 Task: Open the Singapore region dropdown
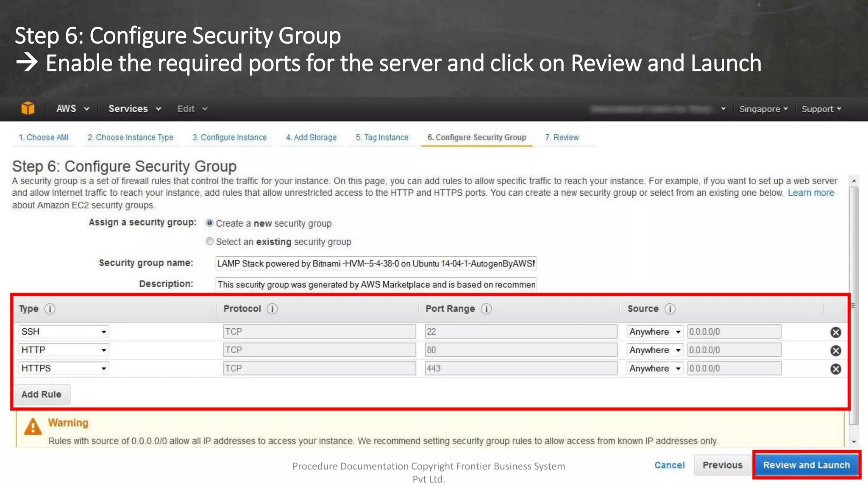coord(763,109)
